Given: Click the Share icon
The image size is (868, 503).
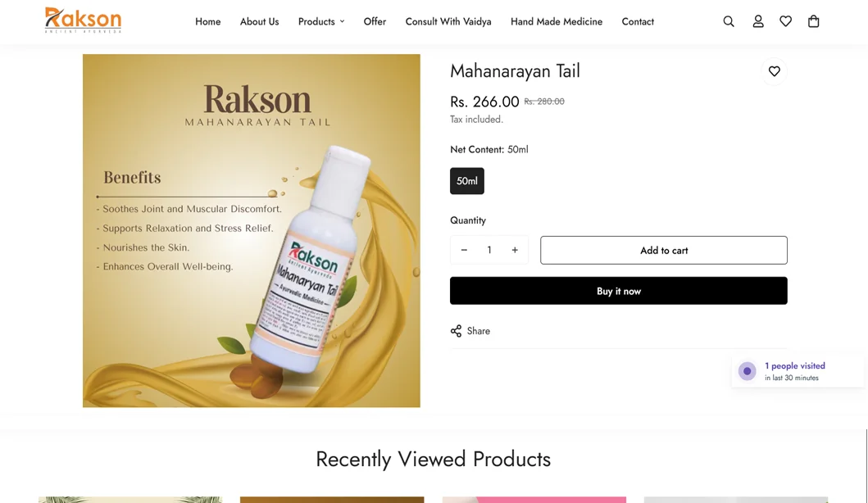Looking at the screenshot, I should coord(456,331).
